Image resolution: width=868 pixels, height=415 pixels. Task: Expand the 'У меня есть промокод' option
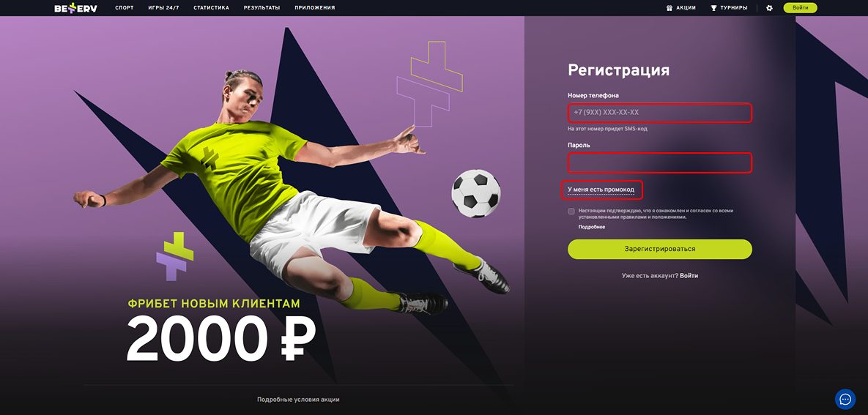601,190
